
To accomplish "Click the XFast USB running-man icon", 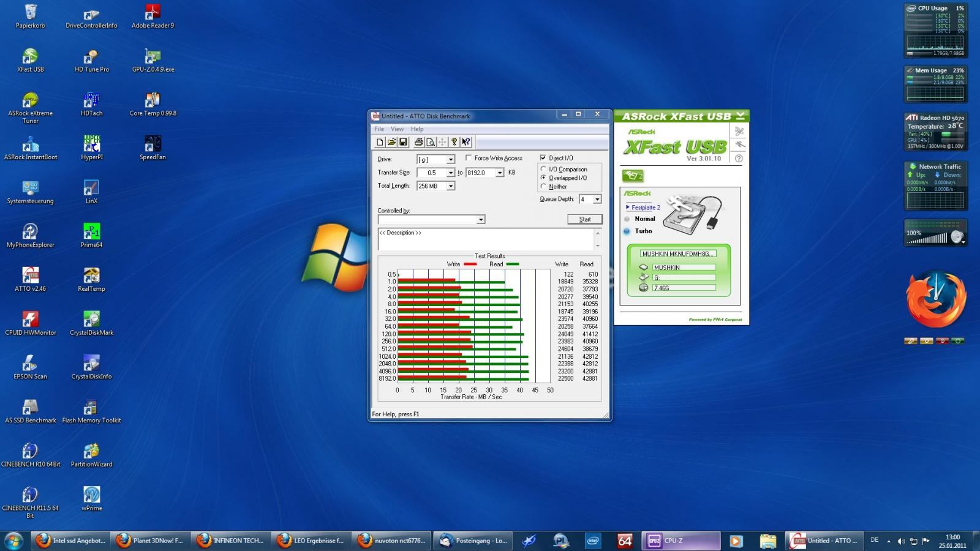I will tap(739, 144).
